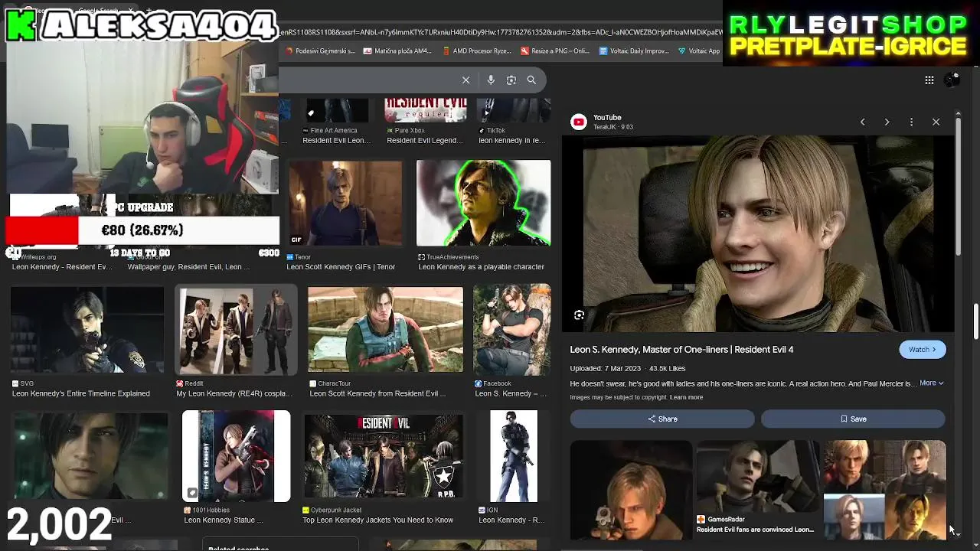Open the Resize a PNG bookmark
980x551 pixels.
point(554,51)
